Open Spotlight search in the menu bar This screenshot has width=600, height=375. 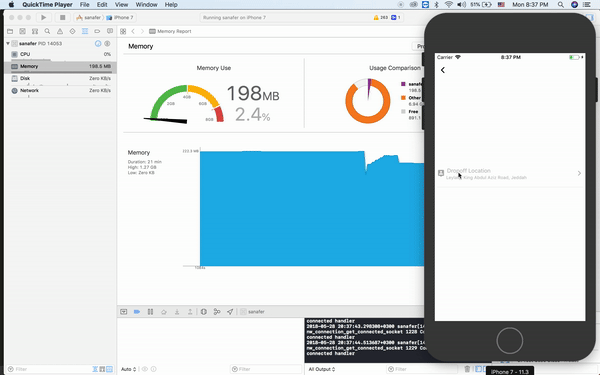tap(561, 5)
